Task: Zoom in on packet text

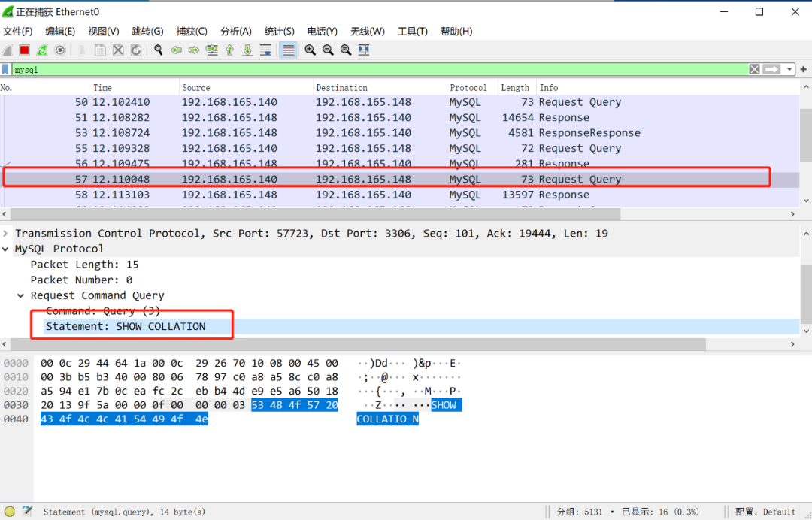Action: pos(310,50)
